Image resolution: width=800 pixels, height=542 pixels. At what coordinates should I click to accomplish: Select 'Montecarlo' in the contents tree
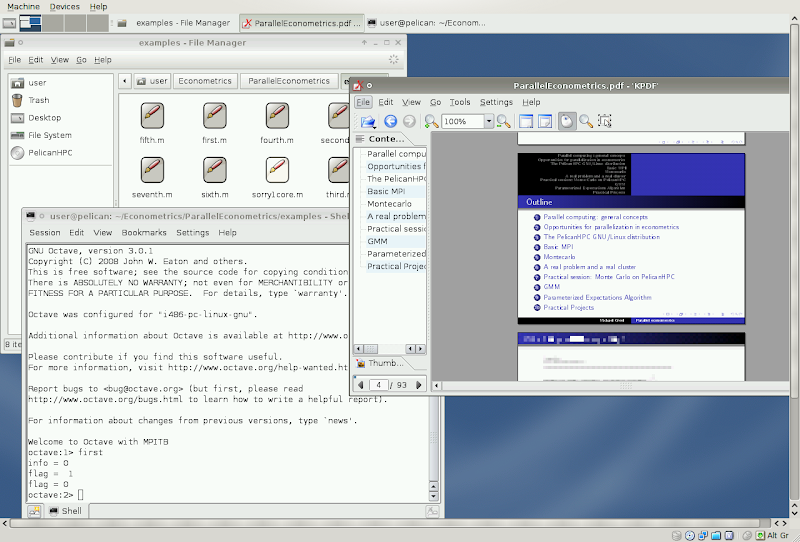391,203
